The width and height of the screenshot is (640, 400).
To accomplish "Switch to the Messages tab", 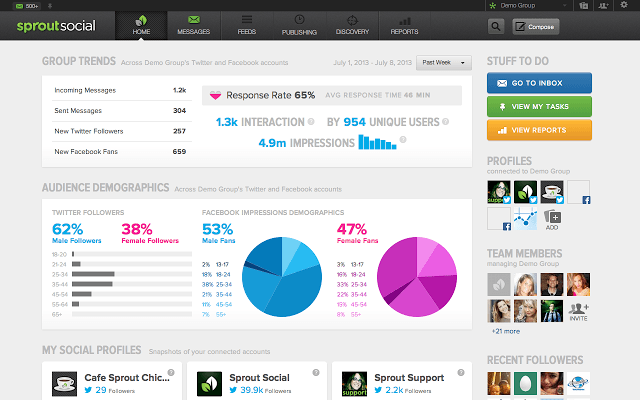I will coord(193,25).
